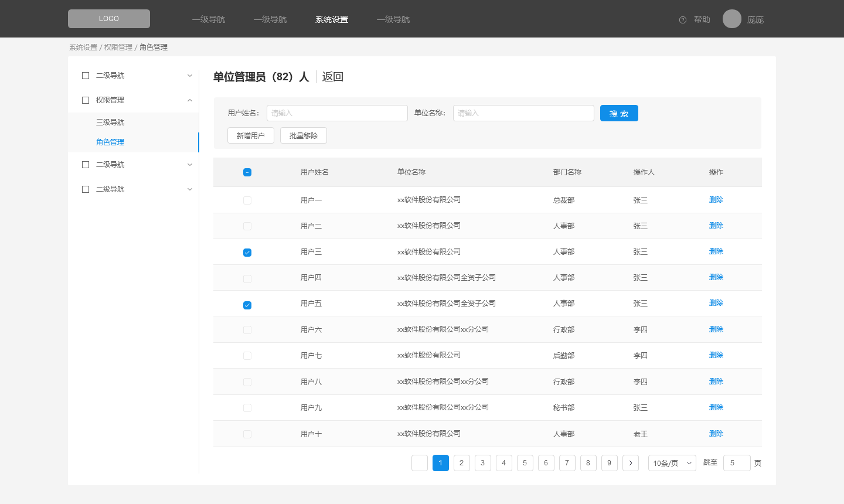The height and width of the screenshot is (504, 844).
Task: Switch to 系统设置 in the top navigation
Action: click(x=332, y=19)
